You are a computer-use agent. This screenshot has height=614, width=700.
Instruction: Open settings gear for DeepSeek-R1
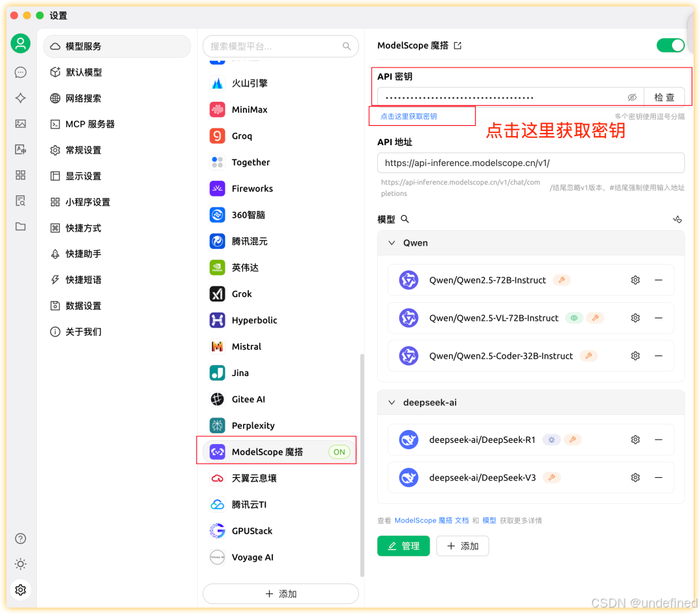(x=635, y=440)
